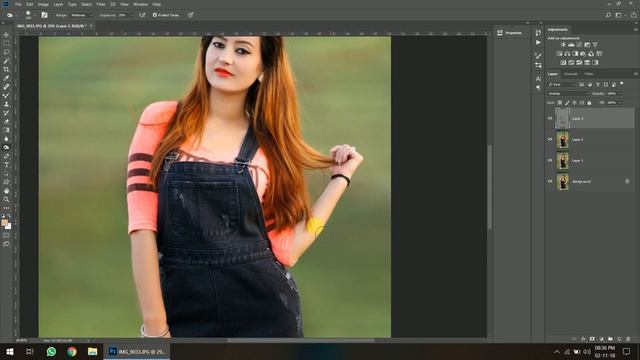Image resolution: width=640 pixels, height=360 pixels.
Task: Open the Range dropdown set to Midtones
Action: pyautogui.click(x=81, y=15)
